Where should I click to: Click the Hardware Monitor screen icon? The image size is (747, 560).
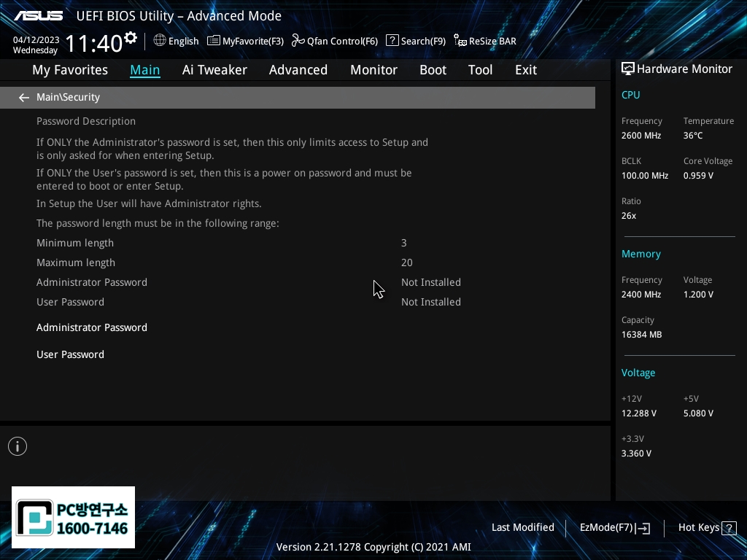click(628, 69)
